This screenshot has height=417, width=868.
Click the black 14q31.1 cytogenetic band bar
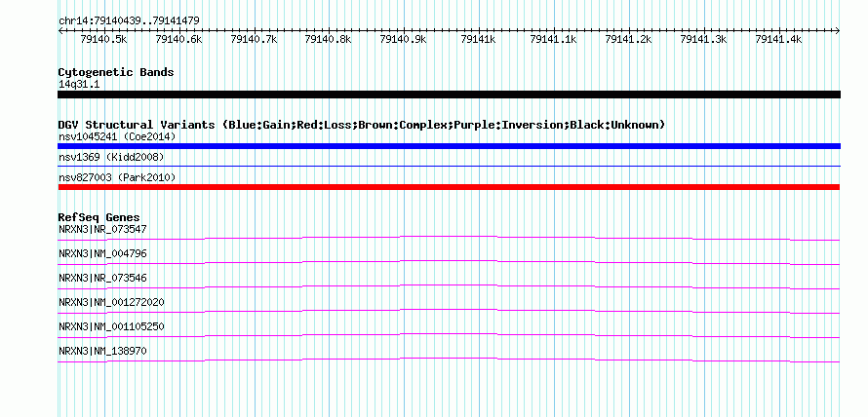[449, 95]
